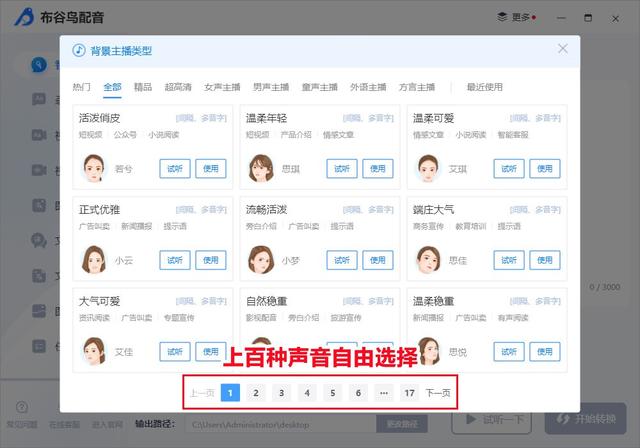Open the 童声主播 tab
Image resolution: width=640 pixels, height=448 pixels.
tap(319, 87)
